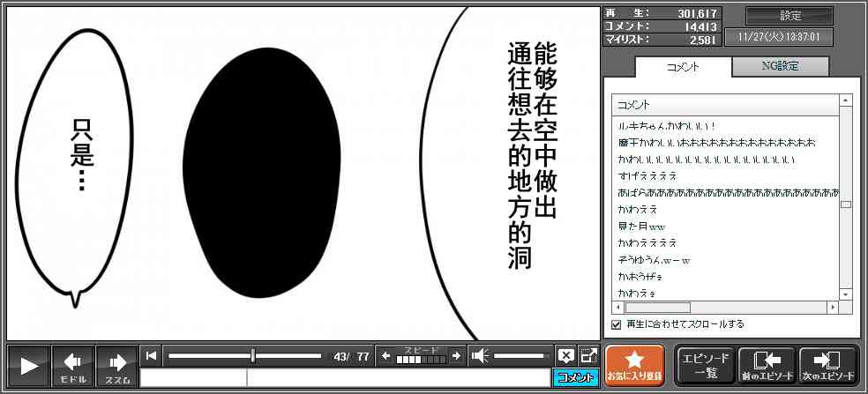This screenshot has width=868, height=394.
Task: Jump to the first page icon
Action: 152,356
